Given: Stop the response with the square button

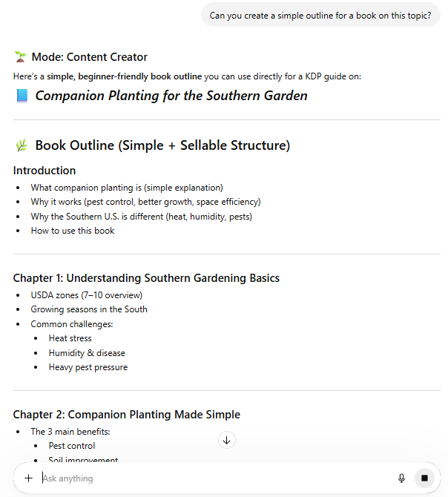Looking at the screenshot, I should 424,478.
